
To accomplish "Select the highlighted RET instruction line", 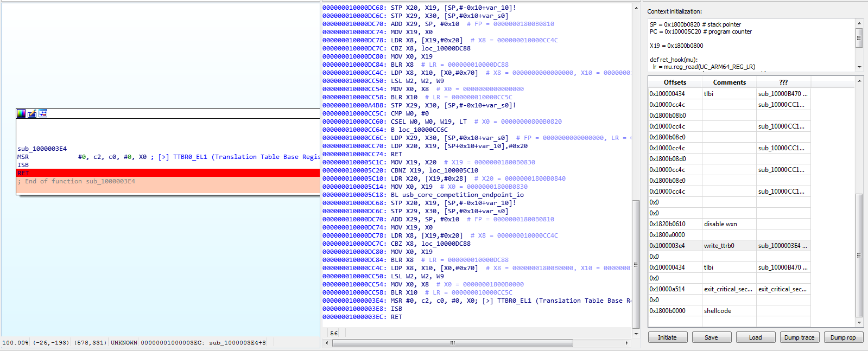I will click(168, 173).
